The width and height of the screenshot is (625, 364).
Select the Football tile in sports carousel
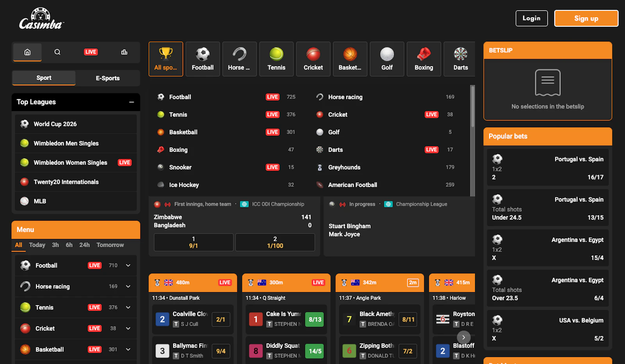coord(203,59)
